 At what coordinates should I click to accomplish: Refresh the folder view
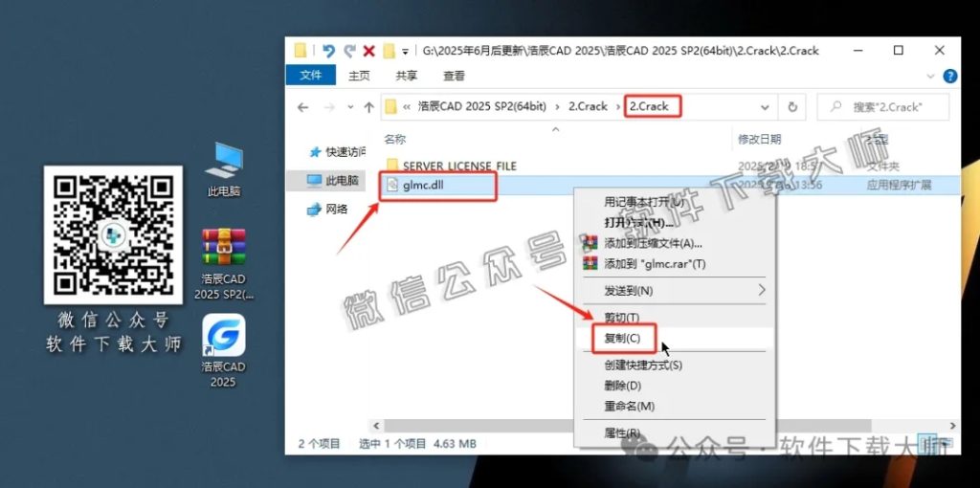[792, 107]
